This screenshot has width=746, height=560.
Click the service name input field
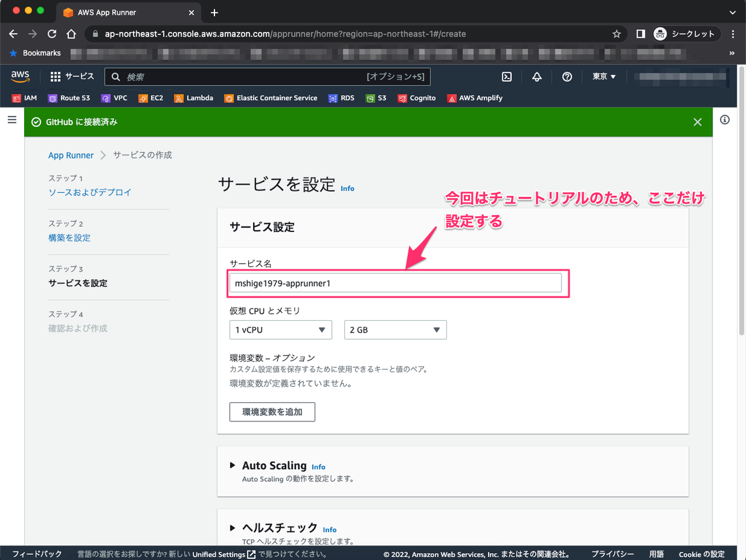coord(395,283)
